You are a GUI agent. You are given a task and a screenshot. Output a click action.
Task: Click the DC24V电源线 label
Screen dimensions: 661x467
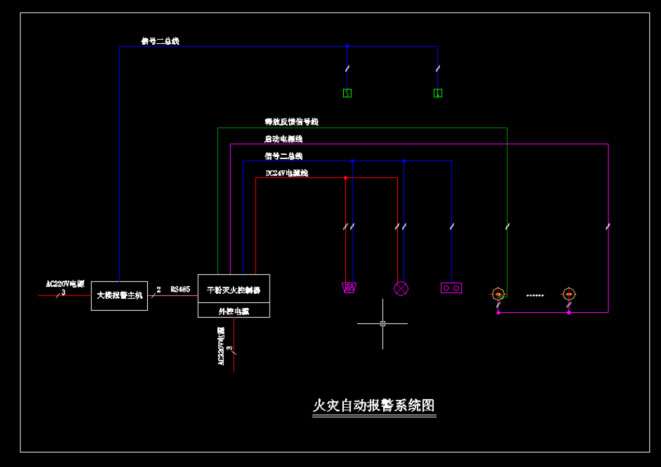(287, 173)
